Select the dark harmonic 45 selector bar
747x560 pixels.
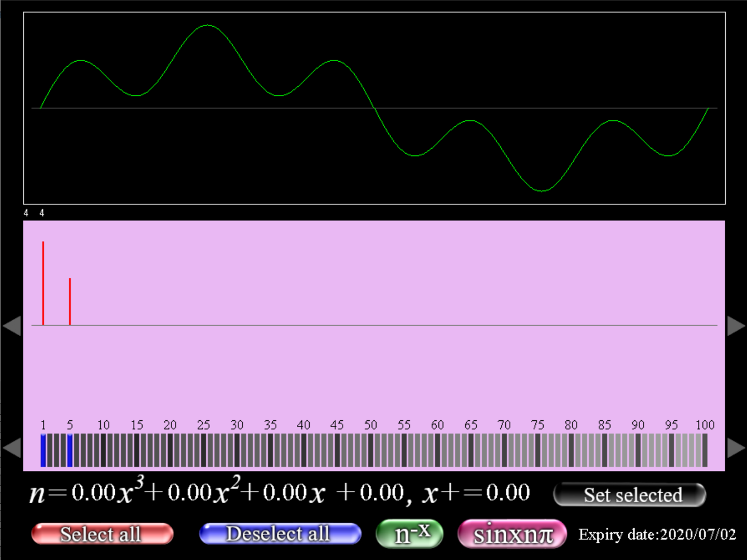[x=337, y=450]
